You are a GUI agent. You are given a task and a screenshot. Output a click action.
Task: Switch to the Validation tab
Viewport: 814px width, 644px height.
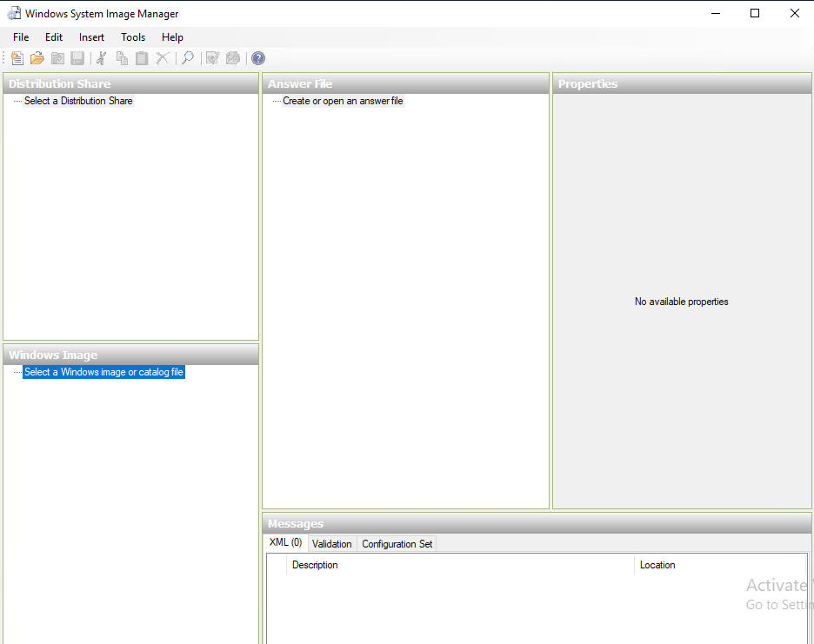pyautogui.click(x=332, y=544)
